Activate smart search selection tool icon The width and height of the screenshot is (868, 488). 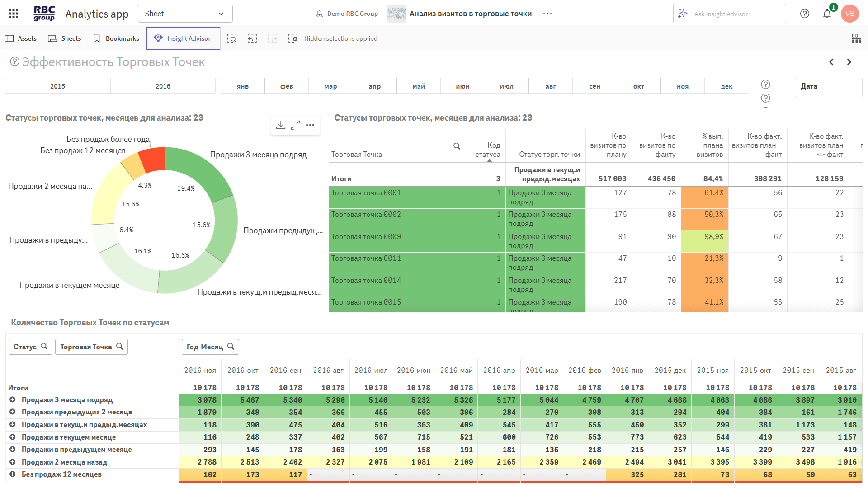[x=232, y=38]
